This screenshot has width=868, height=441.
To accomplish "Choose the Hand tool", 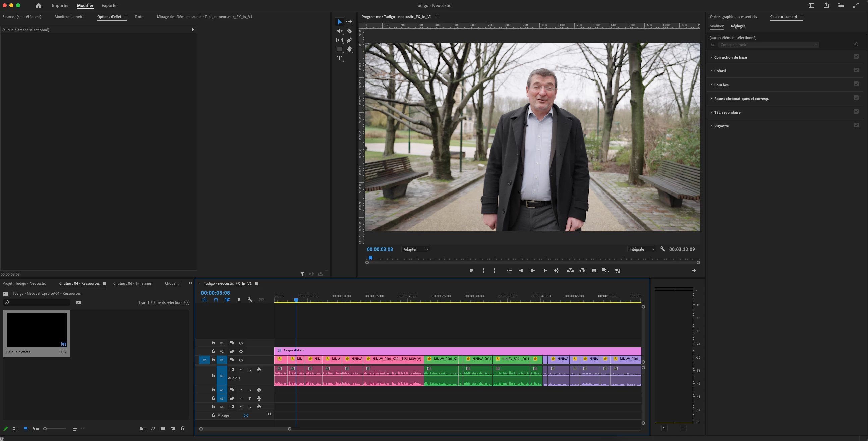I will (349, 49).
